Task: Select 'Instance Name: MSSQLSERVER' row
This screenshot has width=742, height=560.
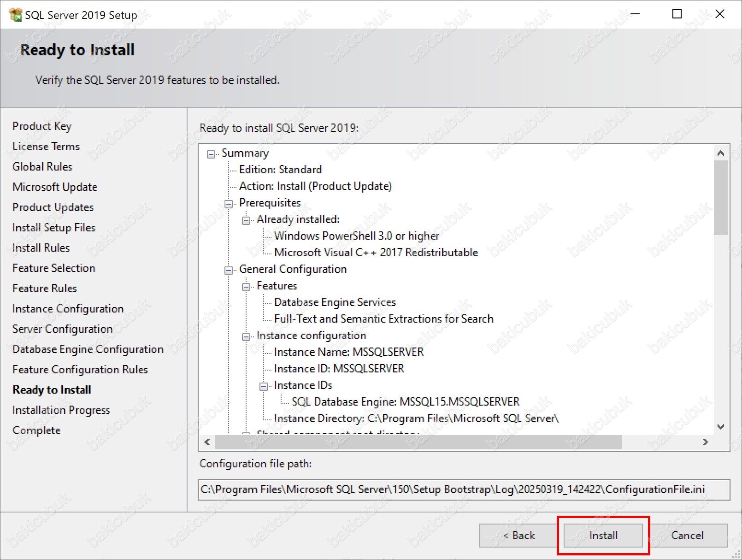Action: (x=348, y=352)
